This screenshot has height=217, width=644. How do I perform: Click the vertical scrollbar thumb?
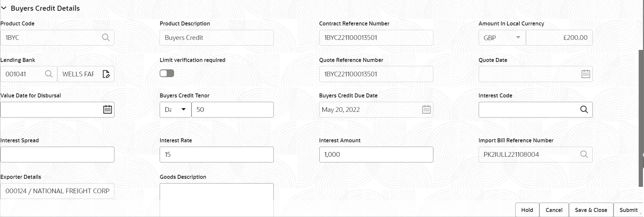click(x=641, y=118)
